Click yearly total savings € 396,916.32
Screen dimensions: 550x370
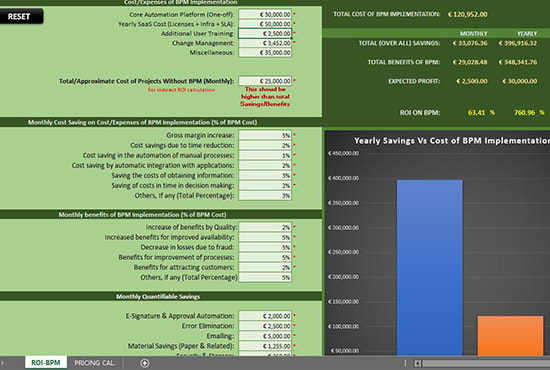[517, 43]
